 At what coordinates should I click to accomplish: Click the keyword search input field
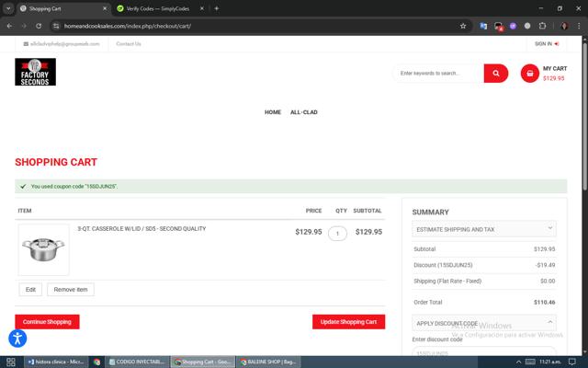(439, 74)
